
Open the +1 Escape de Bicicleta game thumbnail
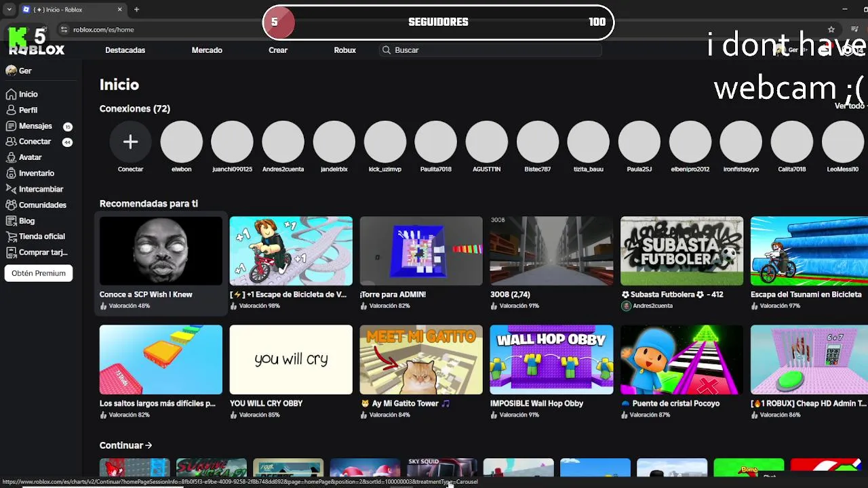click(x=291, y=251)
